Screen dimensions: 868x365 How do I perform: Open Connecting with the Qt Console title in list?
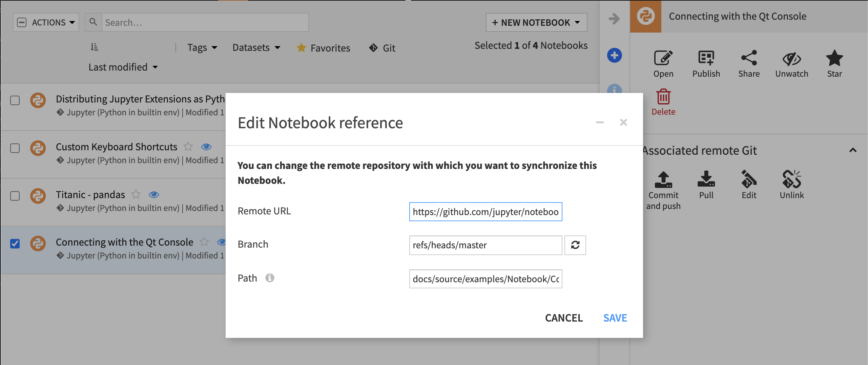(124, 242)
